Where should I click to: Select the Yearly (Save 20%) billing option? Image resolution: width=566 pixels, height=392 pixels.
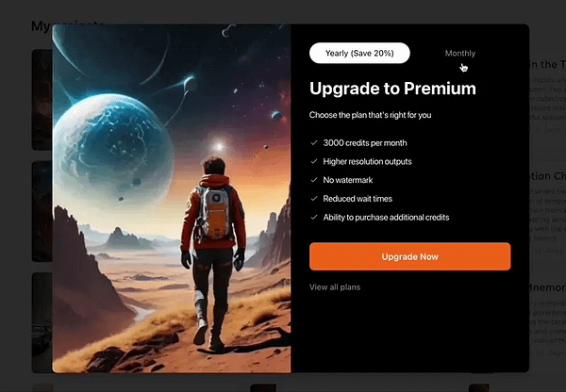pyautogui.click(x=359, y=53)
